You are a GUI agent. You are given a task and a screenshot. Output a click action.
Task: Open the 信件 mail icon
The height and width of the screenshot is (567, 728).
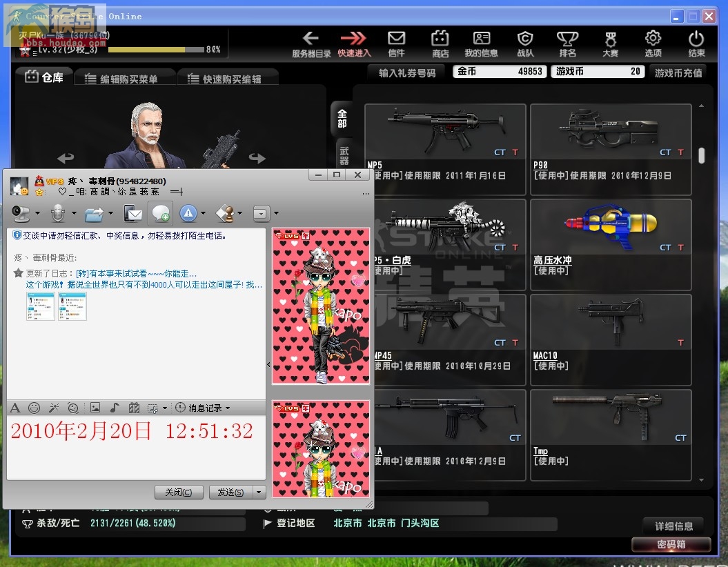pyautogui.click(x=396, y=44)
